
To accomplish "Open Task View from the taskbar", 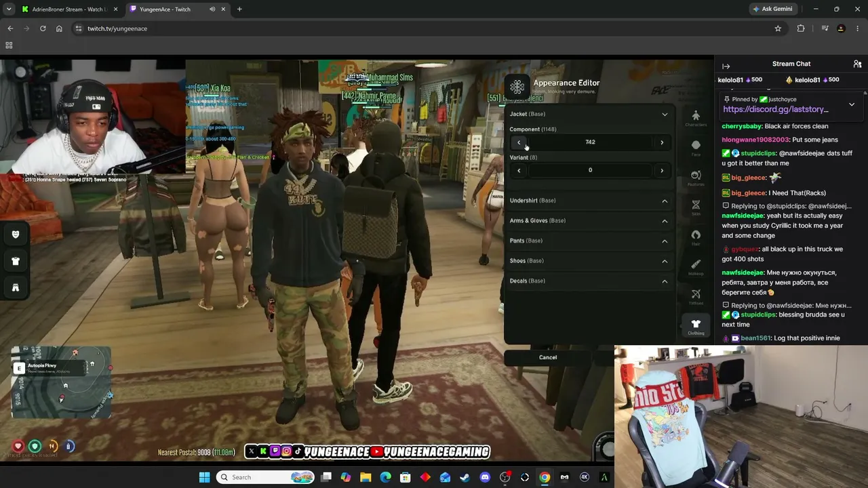I will [326, 477].
